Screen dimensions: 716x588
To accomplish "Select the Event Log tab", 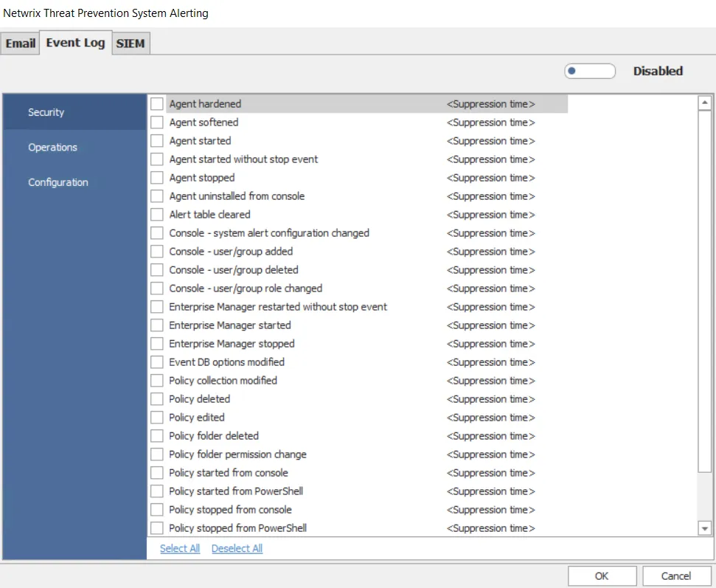I will [x=76, y=43].
